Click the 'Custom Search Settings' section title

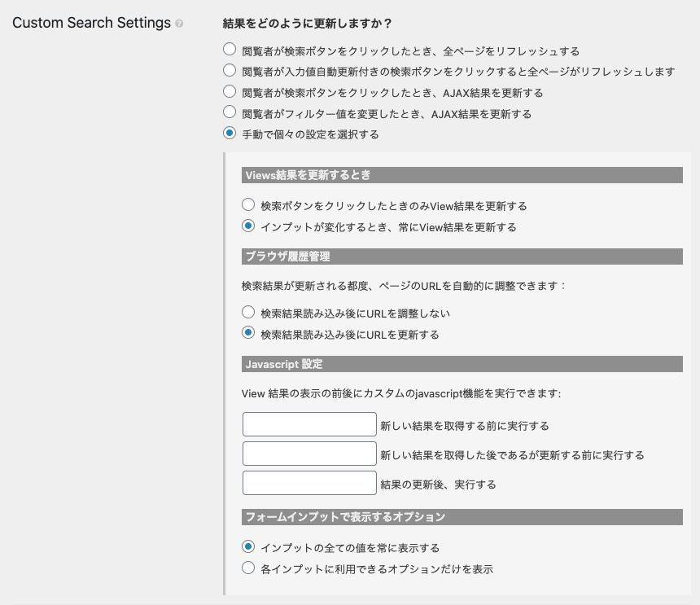(x=91, y=23)
